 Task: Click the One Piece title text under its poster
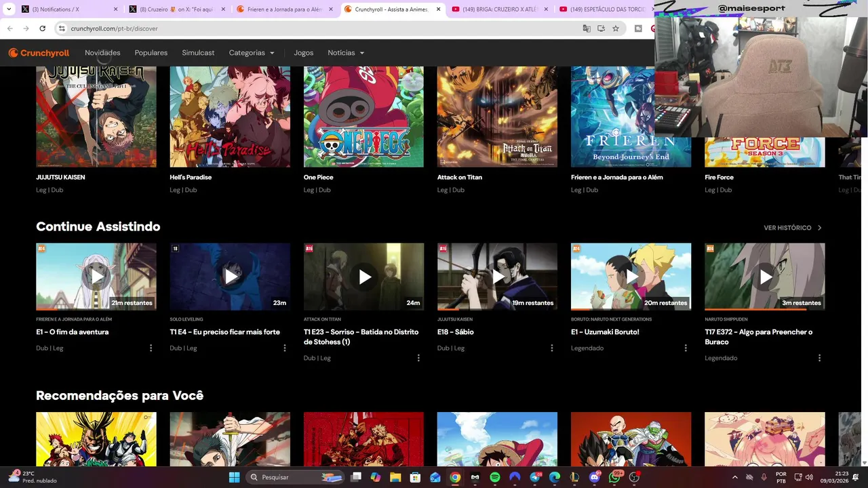(318, 177)
